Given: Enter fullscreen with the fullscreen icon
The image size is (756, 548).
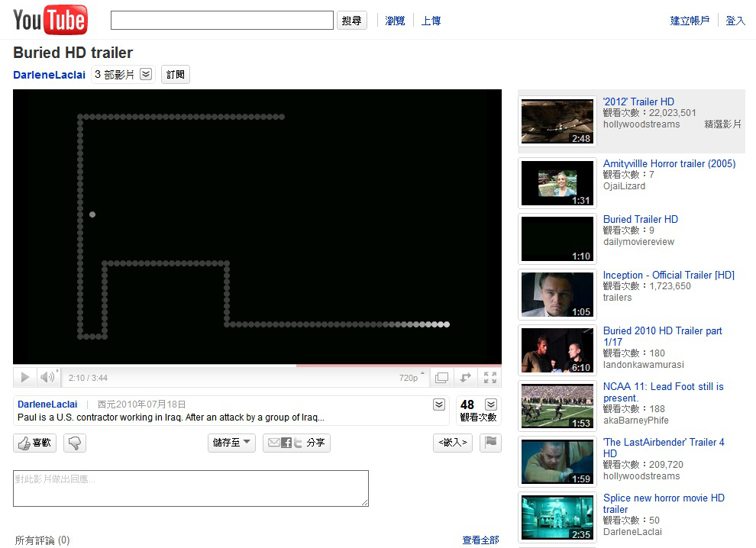Looking at the screenshot, I should [x=489, y=378].
